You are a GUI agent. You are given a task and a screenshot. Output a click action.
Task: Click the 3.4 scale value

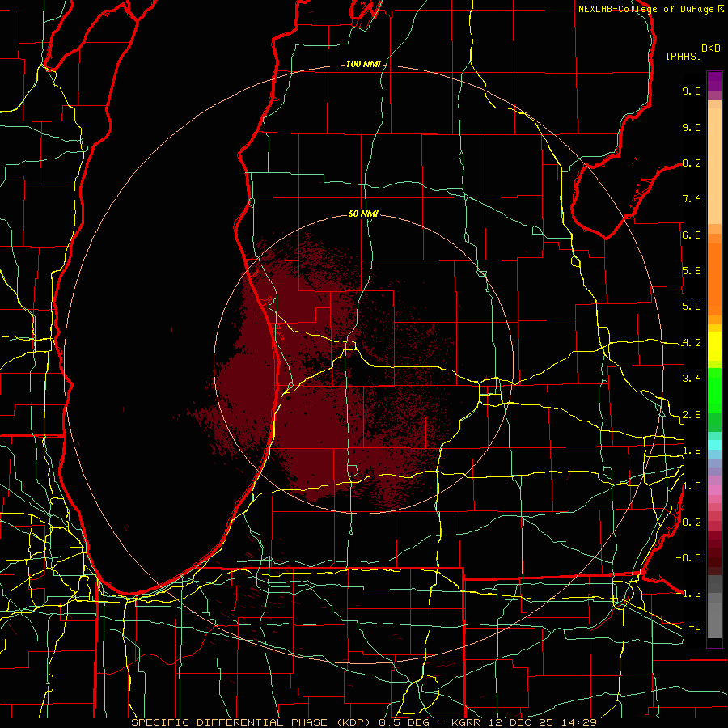(692, 379)
